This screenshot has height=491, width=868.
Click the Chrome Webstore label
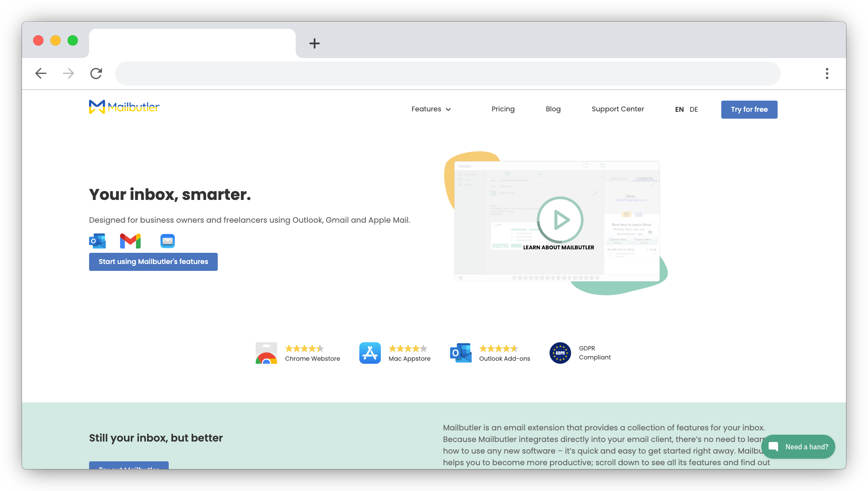[x=312, y=359]
